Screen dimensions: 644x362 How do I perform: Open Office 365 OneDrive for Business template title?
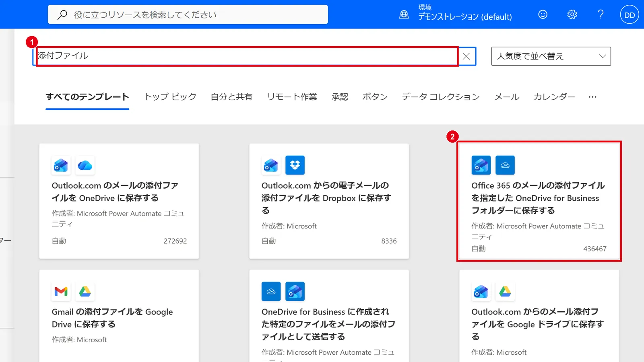[538, 198]
